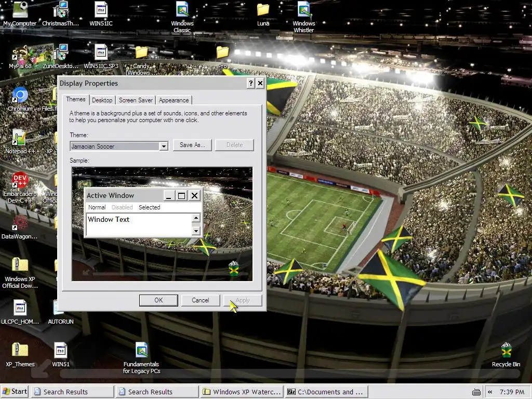Switch to first Search Results taskbar window
This screenshot has height=399, width=532.
tap(73, 392)
